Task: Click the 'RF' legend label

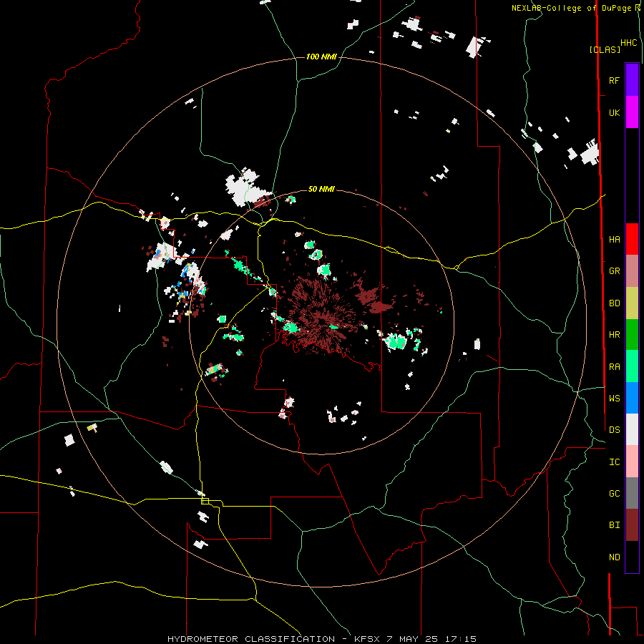Action: coord(614,81)
